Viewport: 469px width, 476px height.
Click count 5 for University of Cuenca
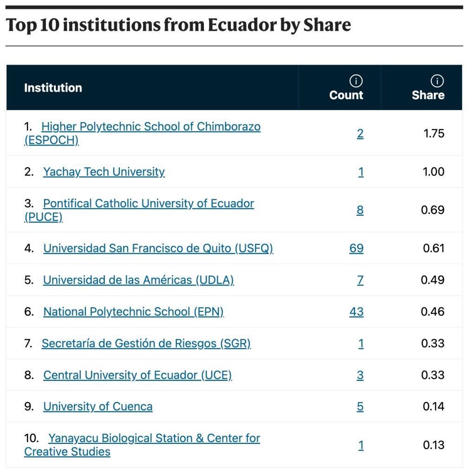(x=360, y=407)
